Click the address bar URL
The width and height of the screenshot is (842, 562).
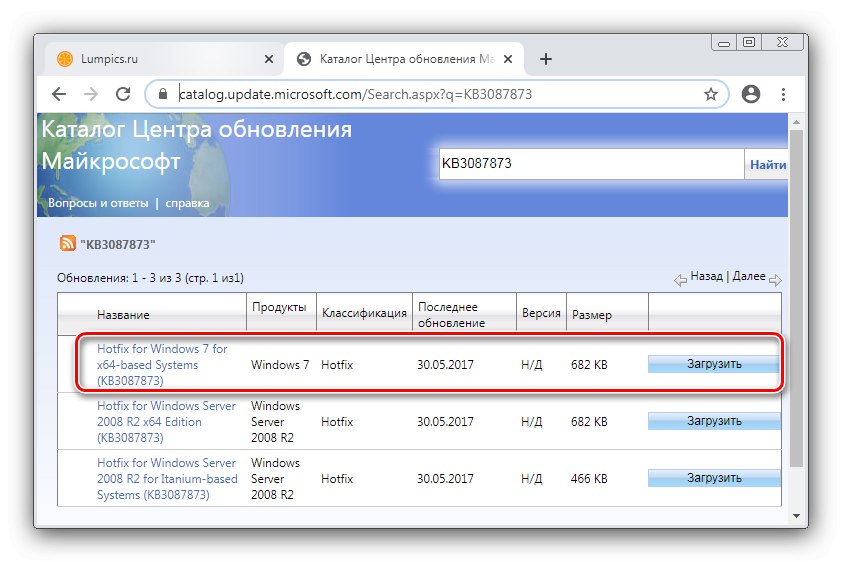pyautogui.click(x=355, y=94)
